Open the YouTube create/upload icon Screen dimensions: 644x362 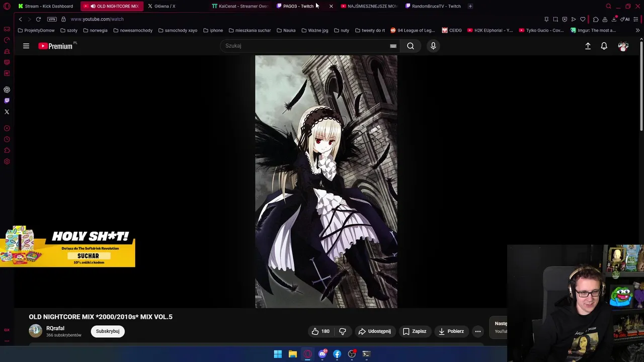[x=588, y=46]
